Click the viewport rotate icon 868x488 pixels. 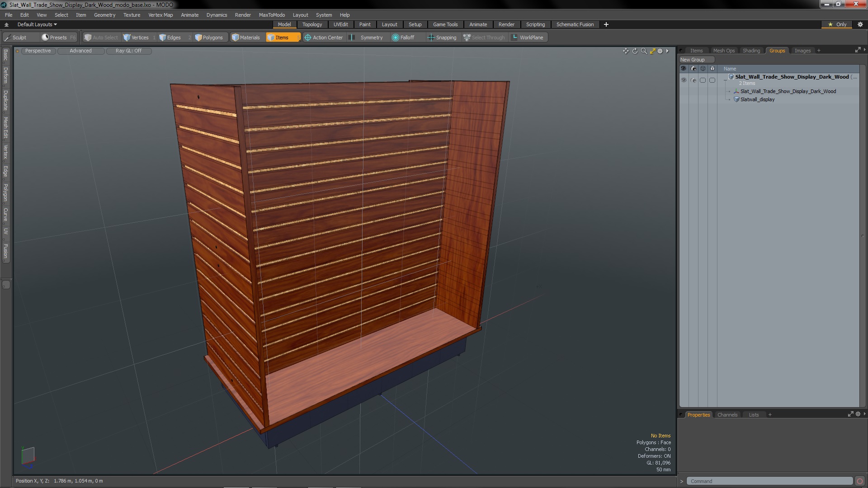[635, 51]
